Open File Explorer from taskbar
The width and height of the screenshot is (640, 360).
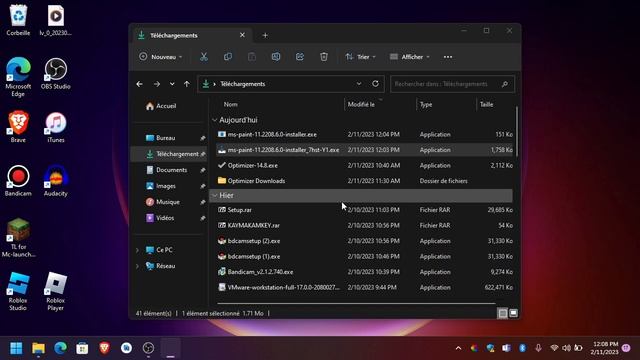(x=38, y=348)
